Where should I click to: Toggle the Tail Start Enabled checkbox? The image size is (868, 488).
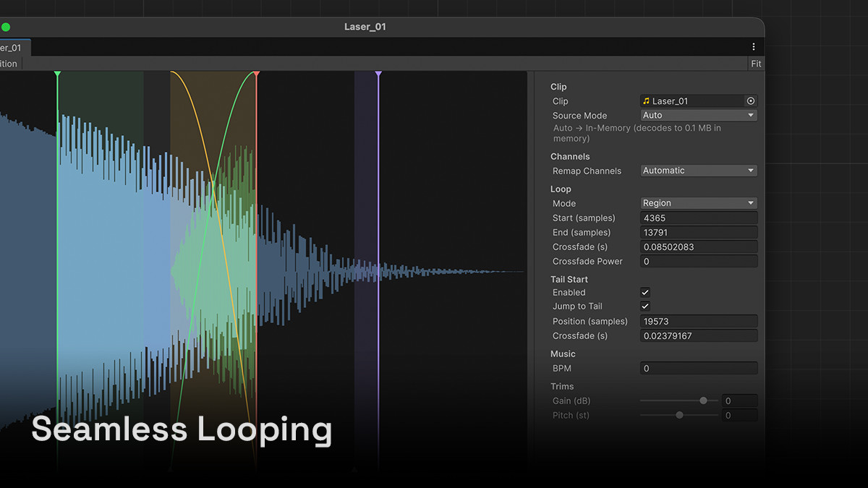[x=645, y=292]
